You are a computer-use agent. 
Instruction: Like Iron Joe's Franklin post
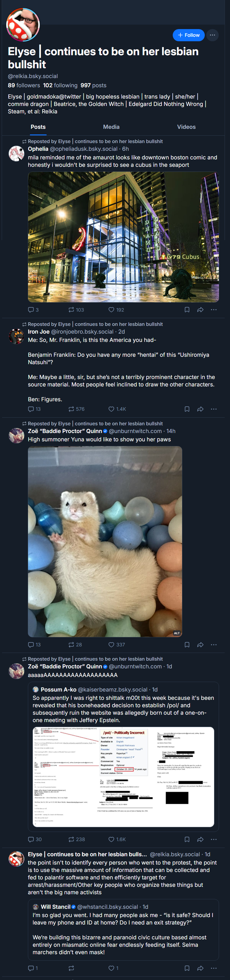(x=117, y=409)
